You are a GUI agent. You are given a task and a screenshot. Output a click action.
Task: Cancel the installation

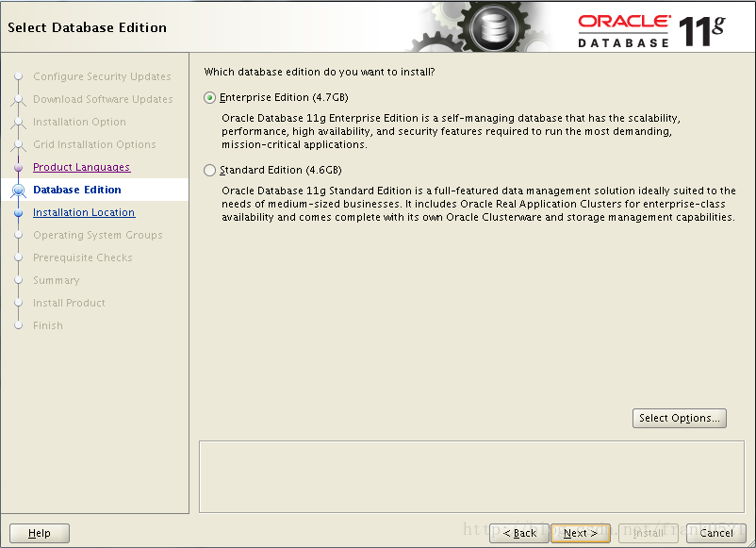pyautogui.click(x=716, y=533)
